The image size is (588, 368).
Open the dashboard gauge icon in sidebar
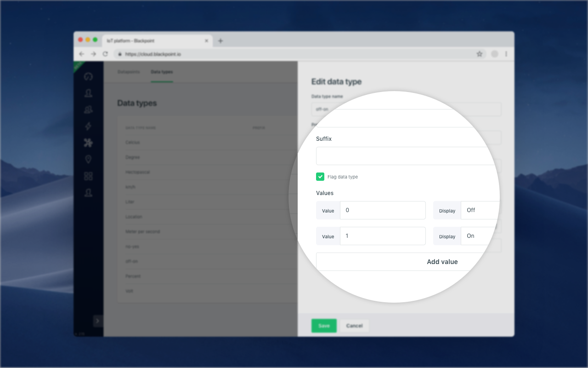pos(88,76)
